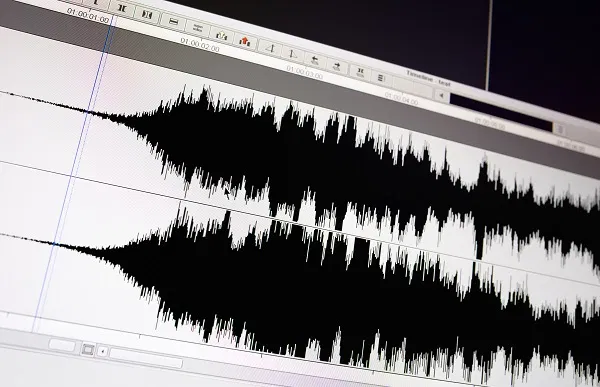Click the red arrow overwrite icon
Viewport: 600px width, 387px height.
pos(245,40)
